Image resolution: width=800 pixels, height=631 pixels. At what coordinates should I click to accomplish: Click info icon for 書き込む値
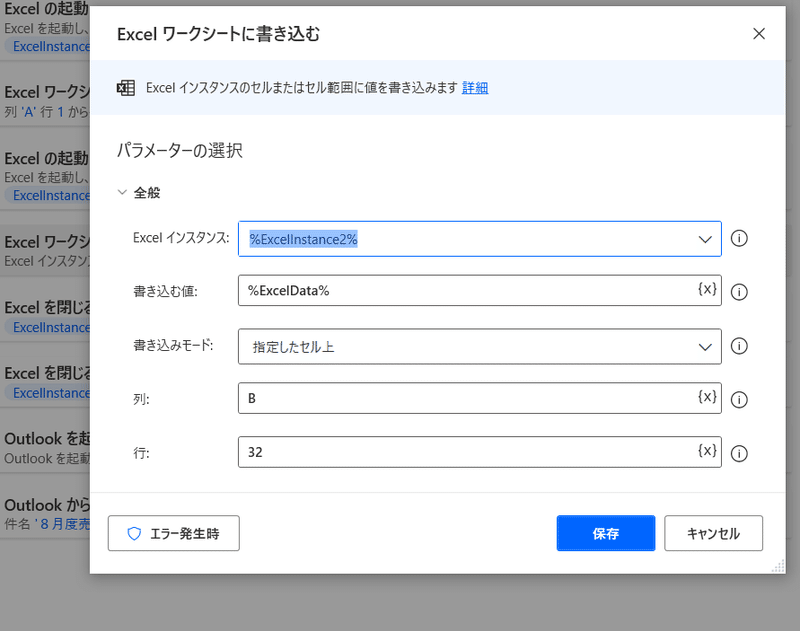pos(739,292)
